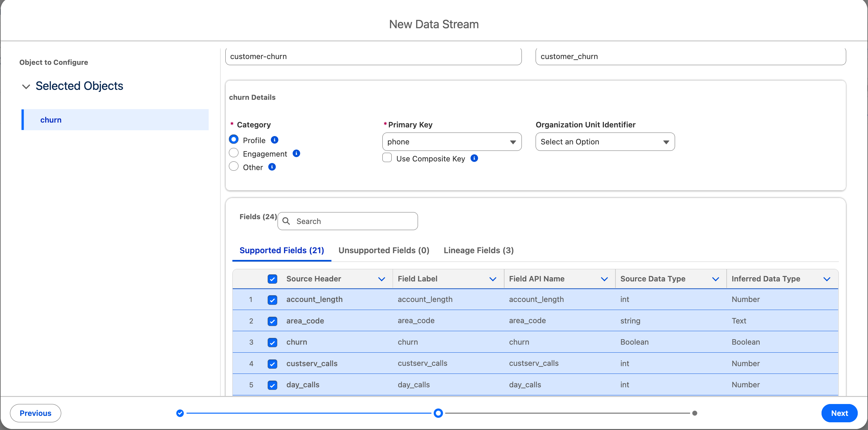Click the Use Composite Key info icon
The width and height of the screenshot is (868, 430).
[474, 158]
